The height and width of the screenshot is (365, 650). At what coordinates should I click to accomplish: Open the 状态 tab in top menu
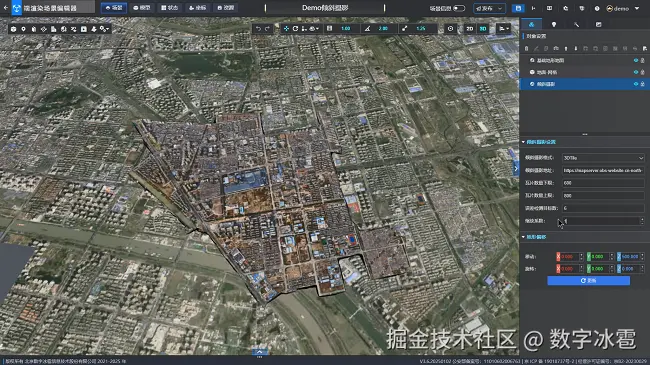pos(169,8)
